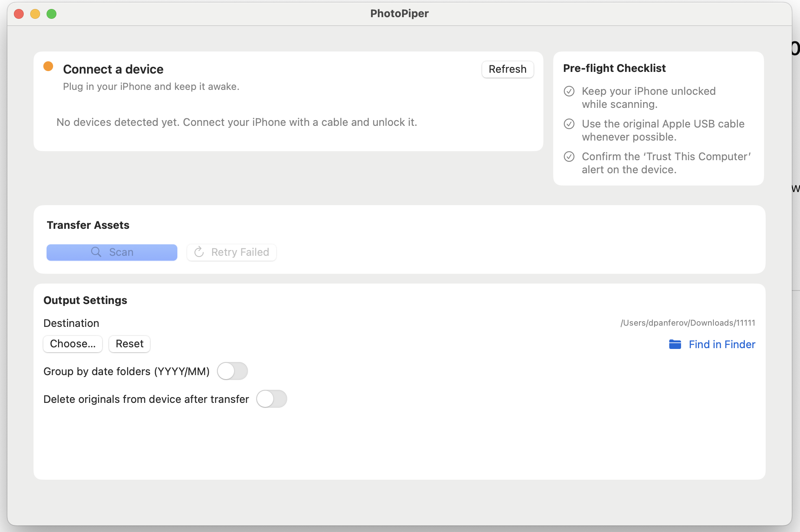Click the PhotoPiper window title
Screen dimensions: 800x532
click(x=399, y=13)
